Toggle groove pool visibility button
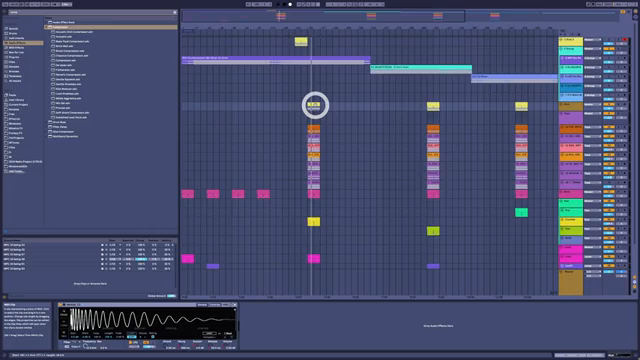Viewport: 640px width, 360px height. pos(5,297)
